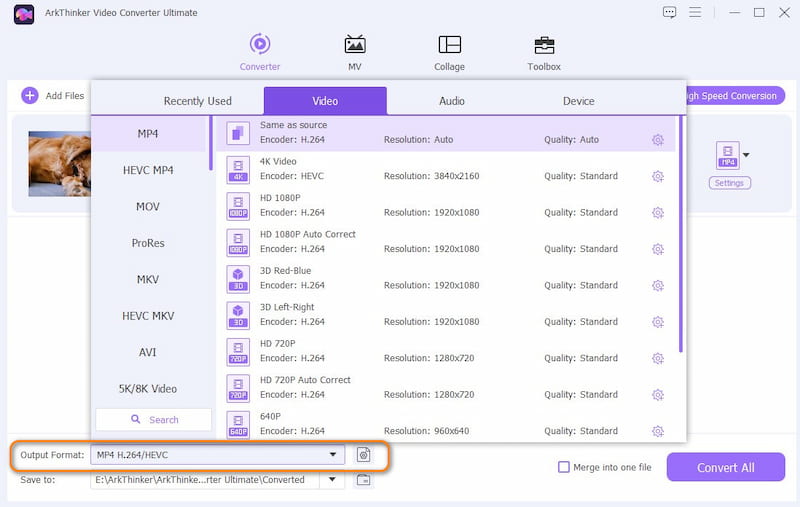Click the HD 720P preset icon

tap(238, 352)
